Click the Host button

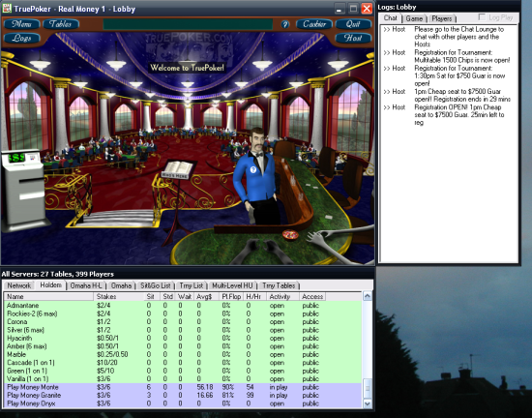pos(353,38)
